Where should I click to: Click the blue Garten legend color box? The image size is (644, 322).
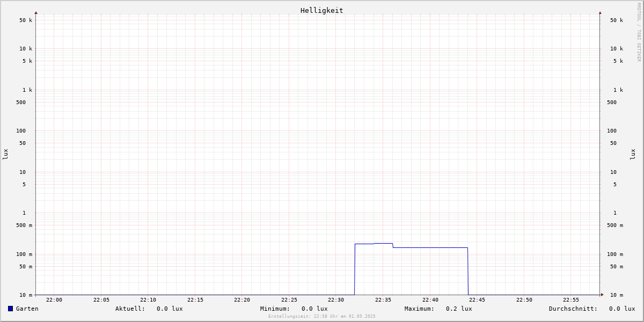pyautogui.click(x=10, y=309)
